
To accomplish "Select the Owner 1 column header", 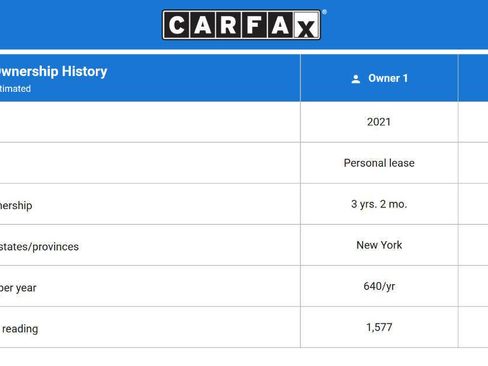I will click(x=379, y=78).
